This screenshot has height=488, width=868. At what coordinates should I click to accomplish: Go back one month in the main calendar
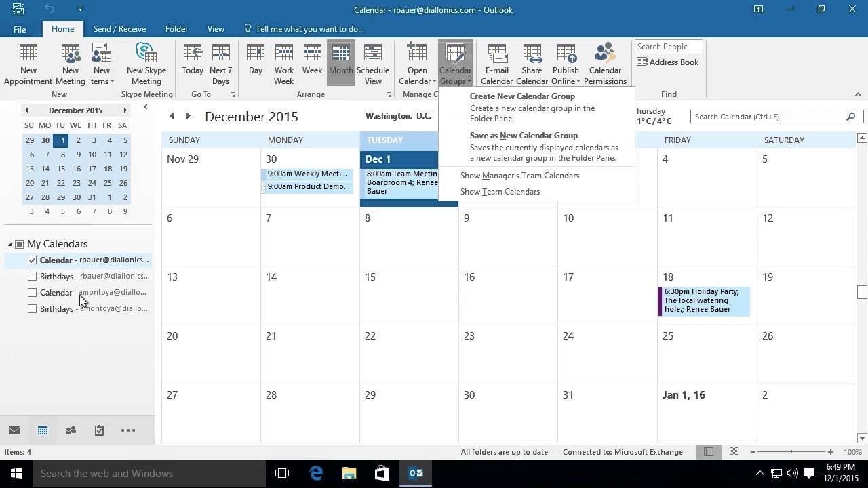click(x=172, y=116)
